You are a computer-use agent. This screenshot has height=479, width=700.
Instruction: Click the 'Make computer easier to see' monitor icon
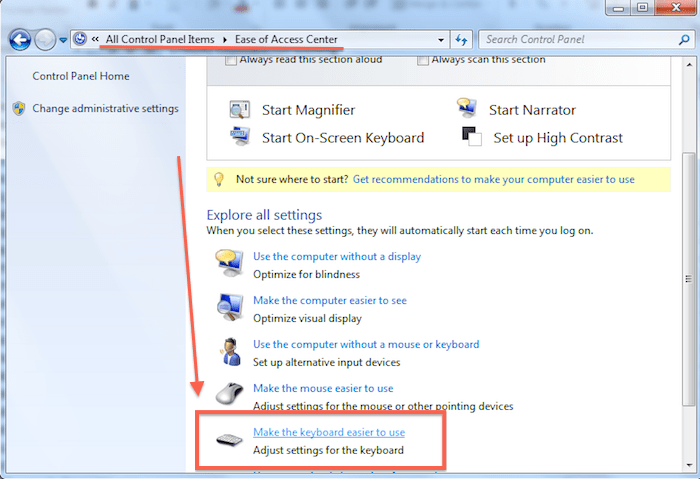230,306
